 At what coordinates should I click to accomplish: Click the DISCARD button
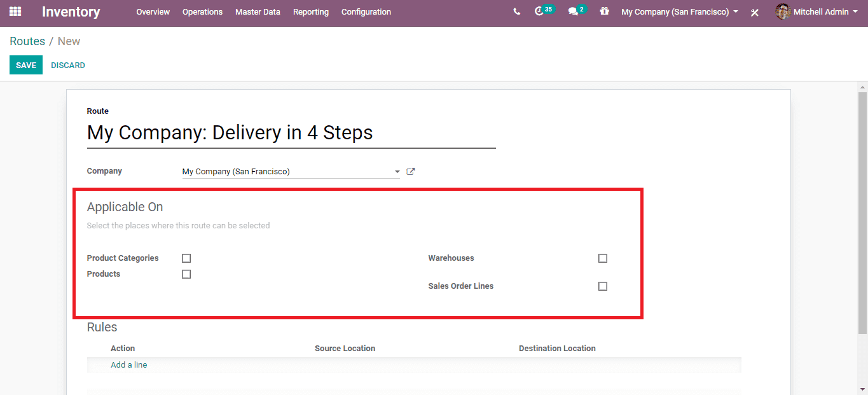point(68,65)
